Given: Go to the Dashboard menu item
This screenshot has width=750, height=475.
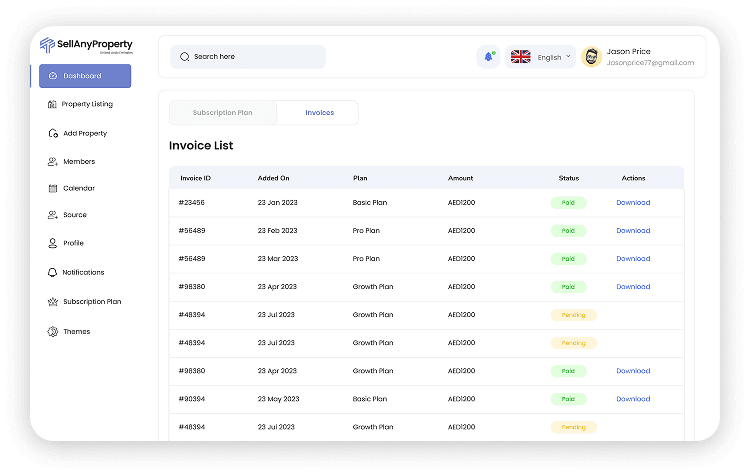Looking at the screenshot, I should (85, 76).
